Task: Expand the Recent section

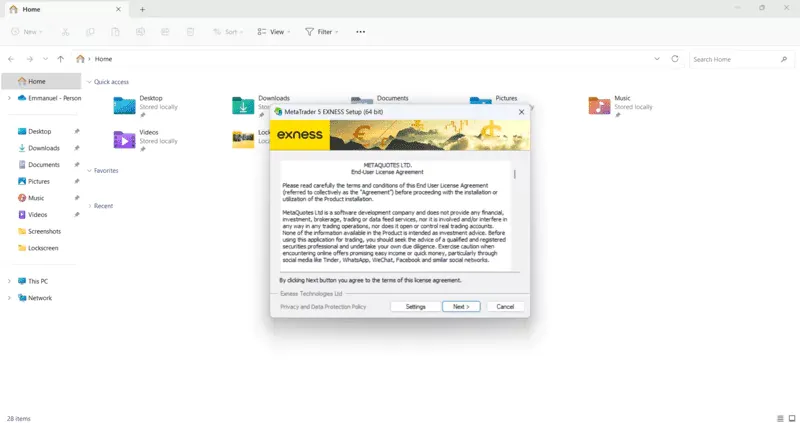Action: click(x=90, y=206)
